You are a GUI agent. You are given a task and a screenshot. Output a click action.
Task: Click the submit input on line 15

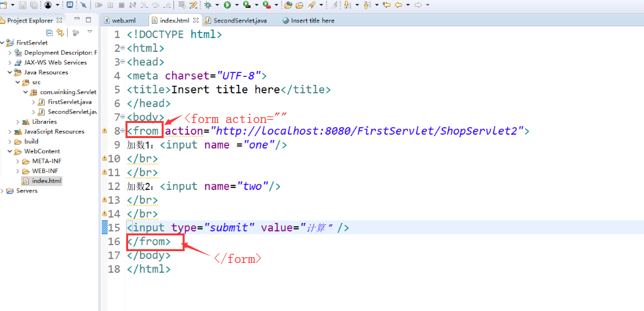point(238,227)
